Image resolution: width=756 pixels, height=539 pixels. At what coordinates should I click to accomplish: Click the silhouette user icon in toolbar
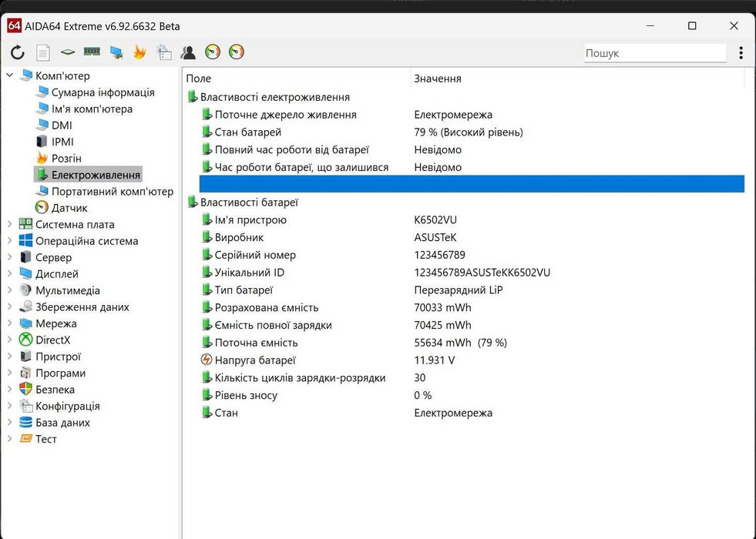188,53
